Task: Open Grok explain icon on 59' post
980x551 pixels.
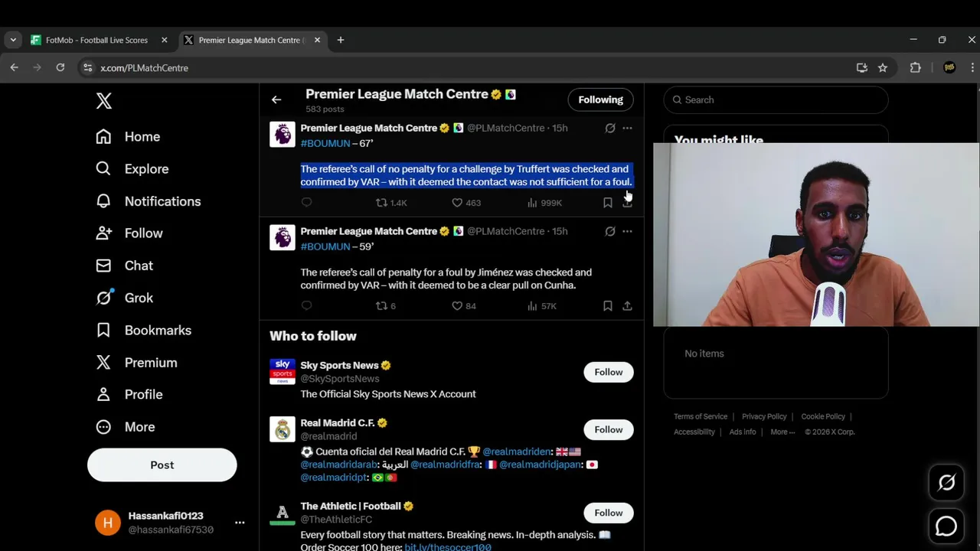Action: 610,231
